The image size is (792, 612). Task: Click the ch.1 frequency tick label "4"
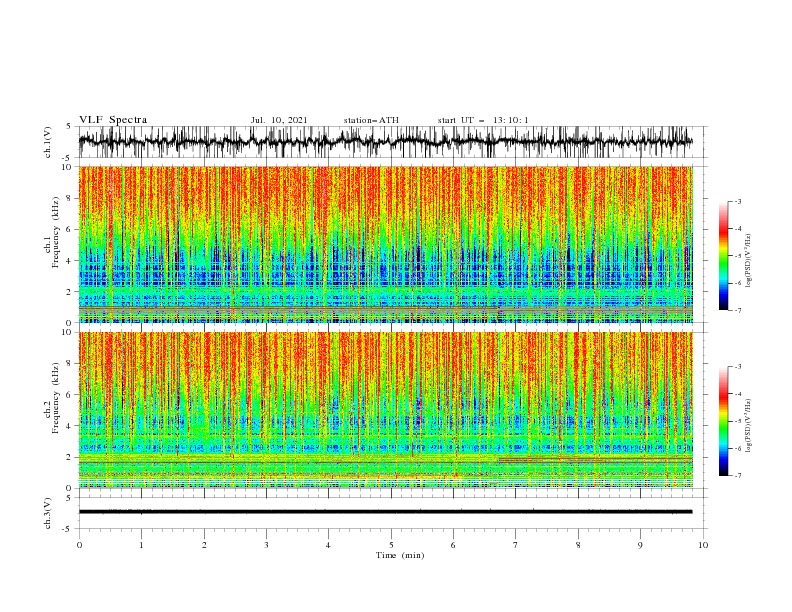[69, 261]
